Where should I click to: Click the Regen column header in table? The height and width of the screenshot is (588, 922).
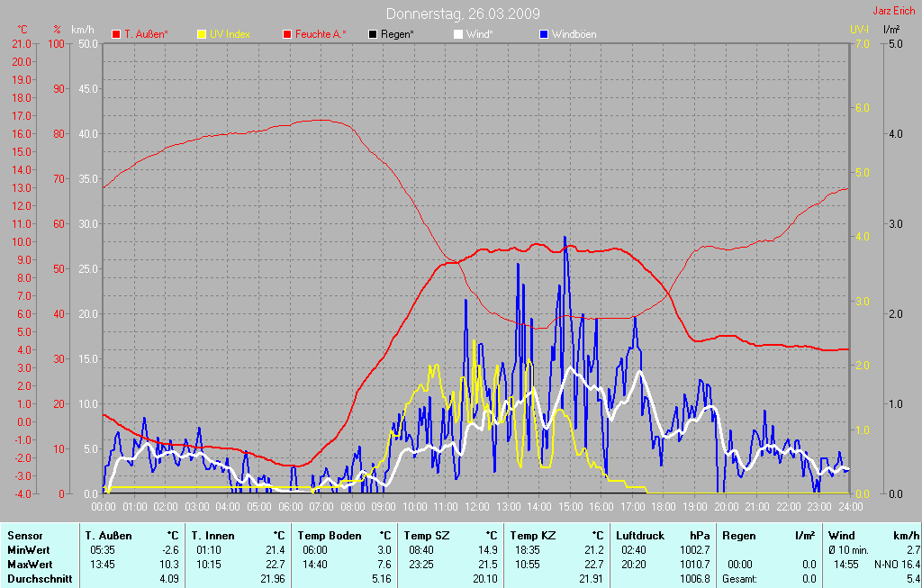(x=739, y=536)
